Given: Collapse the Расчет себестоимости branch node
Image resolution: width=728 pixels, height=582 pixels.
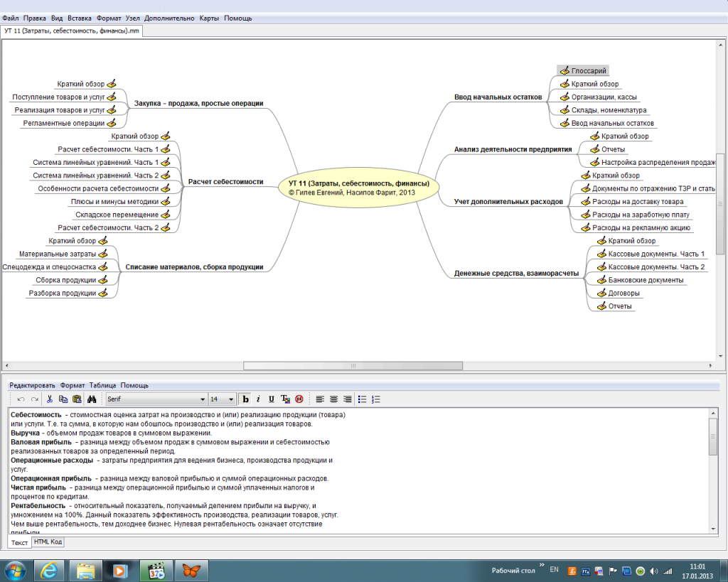Looking at the screenshot, I should pos(225,182).
